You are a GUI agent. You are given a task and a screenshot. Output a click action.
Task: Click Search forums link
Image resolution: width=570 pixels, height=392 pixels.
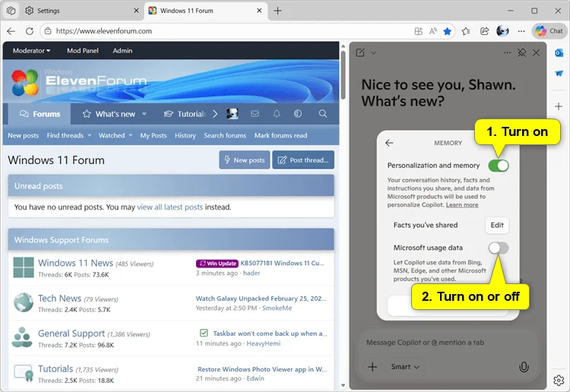point(225,135)
